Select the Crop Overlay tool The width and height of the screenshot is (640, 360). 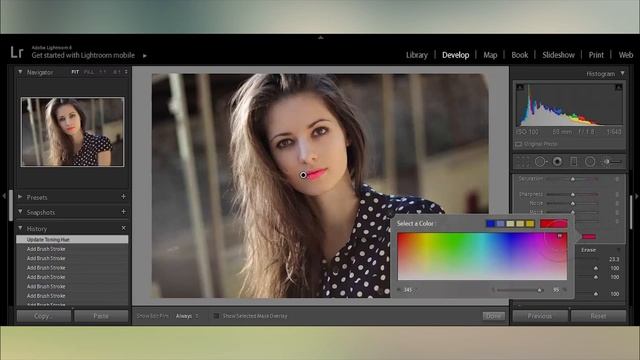click(x=522, y=162)
